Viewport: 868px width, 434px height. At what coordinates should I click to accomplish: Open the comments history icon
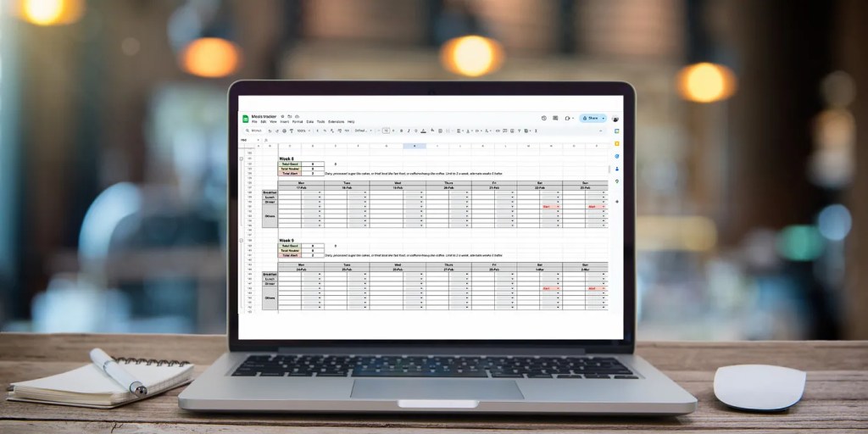click(555, 119)
